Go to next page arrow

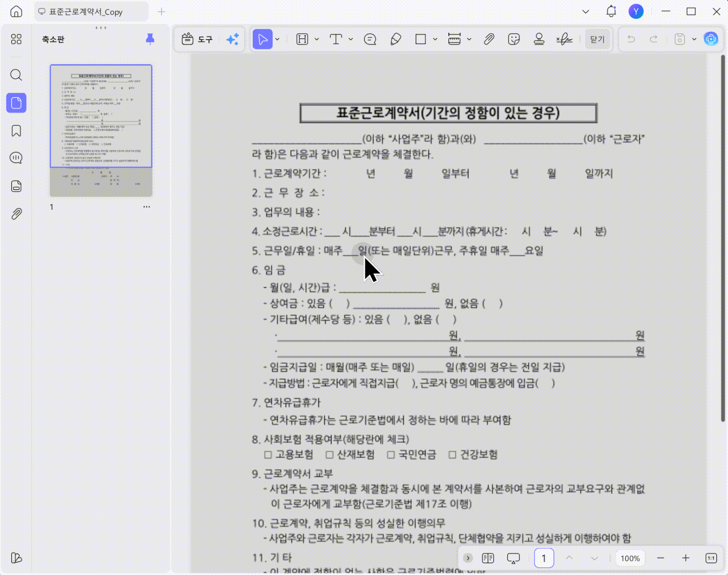(x=595, y=558)
